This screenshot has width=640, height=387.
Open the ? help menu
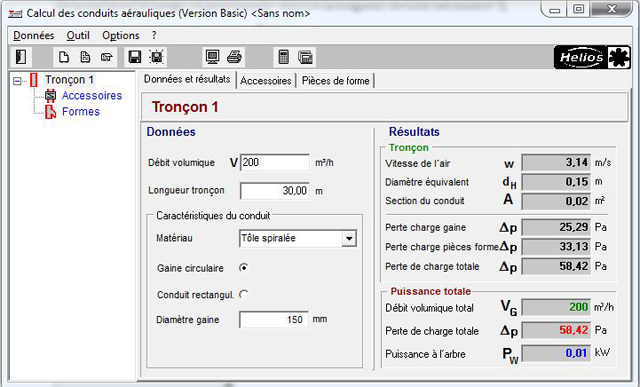pos(154,36)
